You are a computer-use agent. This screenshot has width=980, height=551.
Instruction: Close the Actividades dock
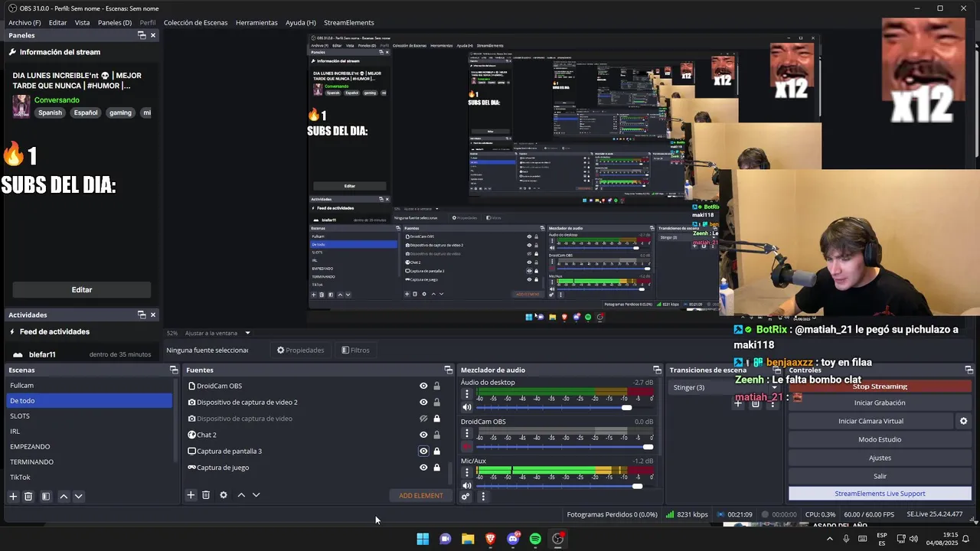153,315
